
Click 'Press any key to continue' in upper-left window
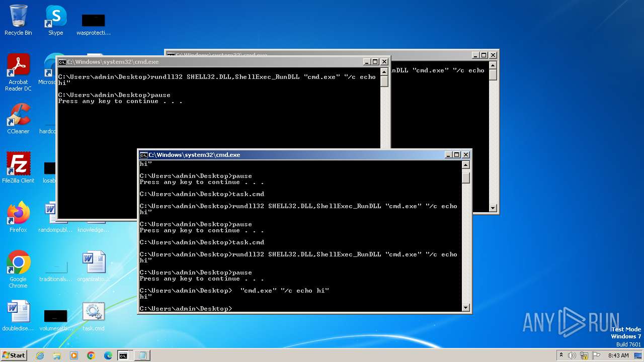click(120, 101)
